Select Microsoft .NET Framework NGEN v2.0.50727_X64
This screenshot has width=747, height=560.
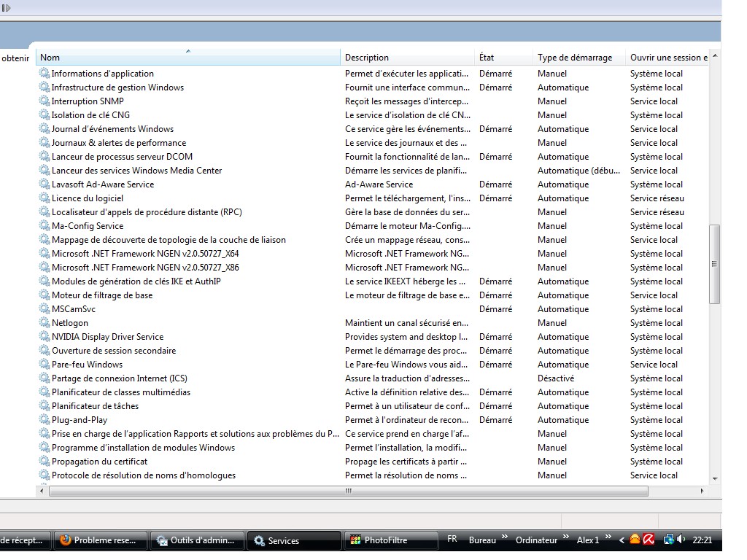pyautogui.click(x=145, y=253)
